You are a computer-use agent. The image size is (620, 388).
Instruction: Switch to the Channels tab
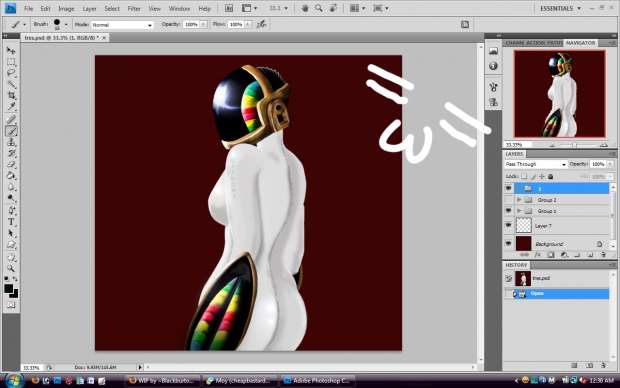(514, 43)
